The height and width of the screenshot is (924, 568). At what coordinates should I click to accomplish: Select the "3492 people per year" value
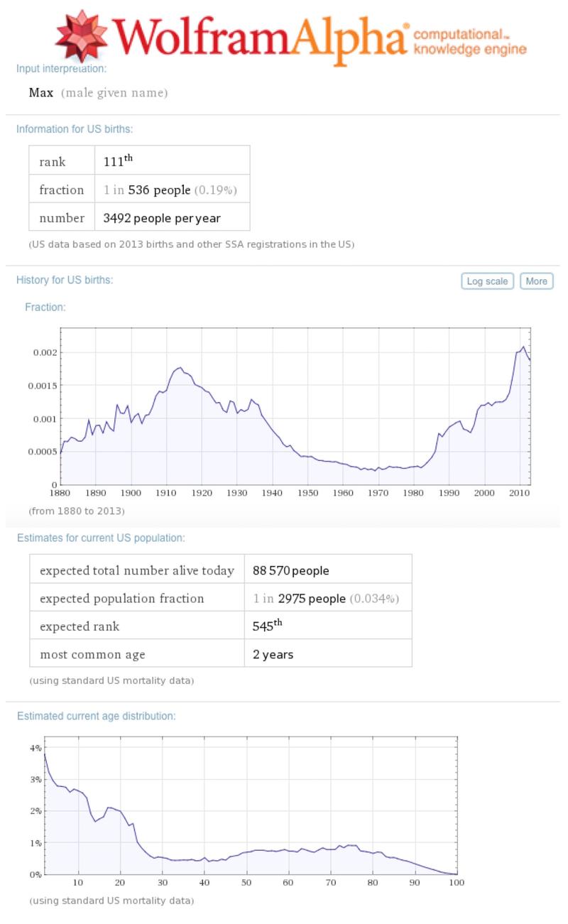pyautogui.click(x=162, y=218)
